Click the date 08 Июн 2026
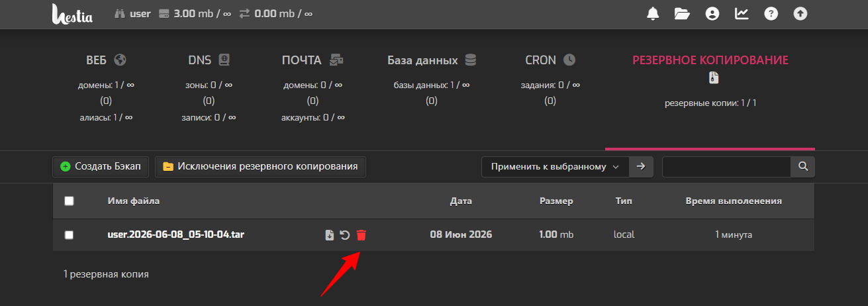The image size is (868, 306). click(461, 234)
